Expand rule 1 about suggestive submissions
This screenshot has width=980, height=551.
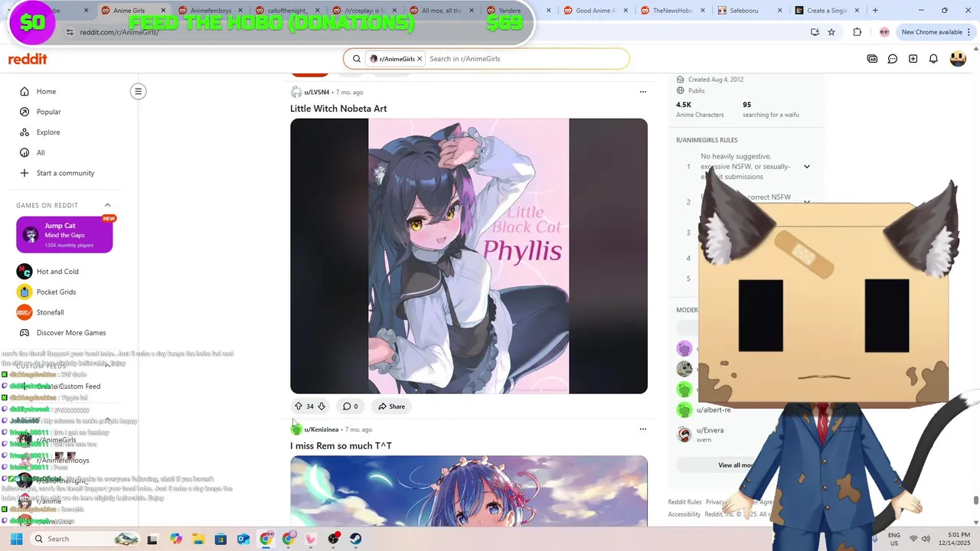pyautogui.click(x=806, y=167)
